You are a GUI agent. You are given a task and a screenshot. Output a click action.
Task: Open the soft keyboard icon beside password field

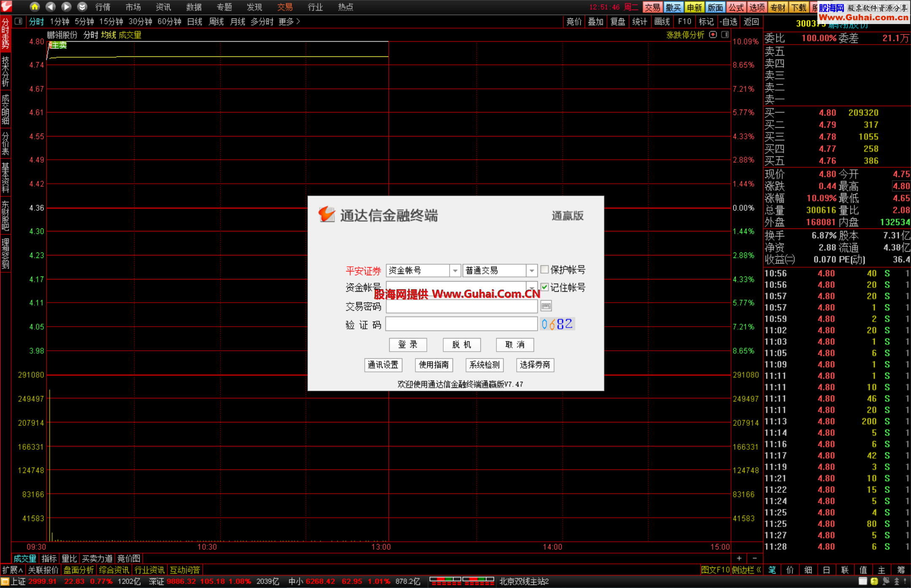click(x=546, y=306)
